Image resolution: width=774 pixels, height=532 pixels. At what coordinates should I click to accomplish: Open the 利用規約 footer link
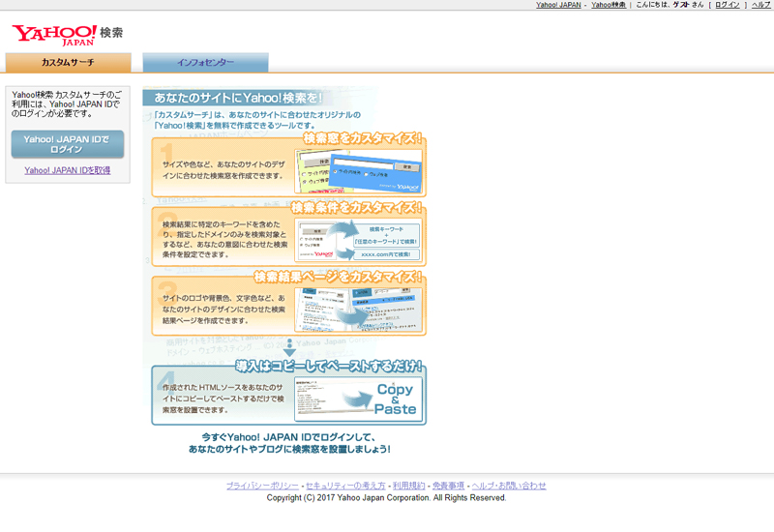408,486
